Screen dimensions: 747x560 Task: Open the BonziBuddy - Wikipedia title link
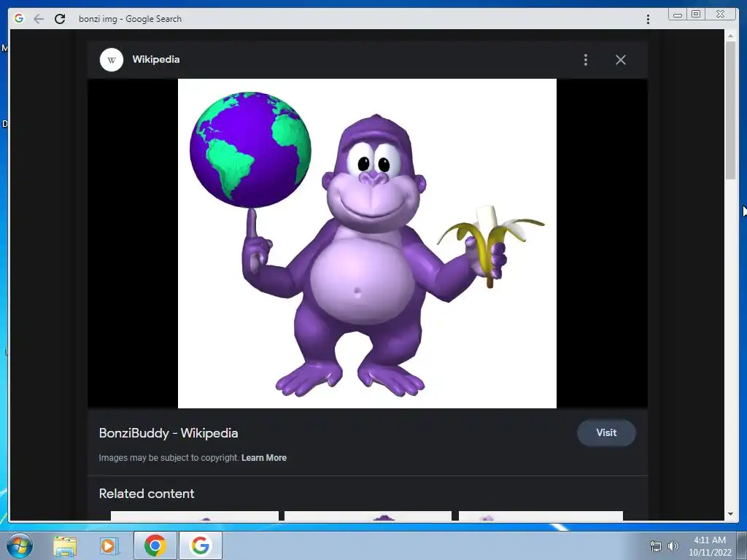169,433
